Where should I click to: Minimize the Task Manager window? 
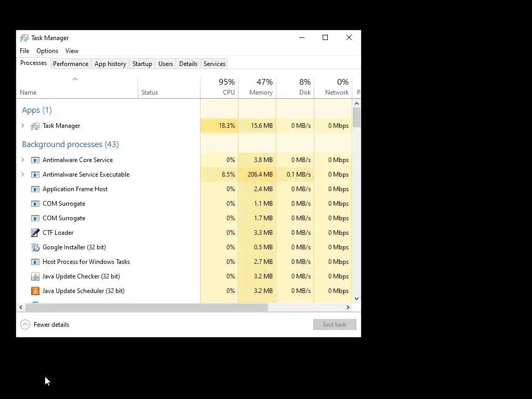coord(302,37)
